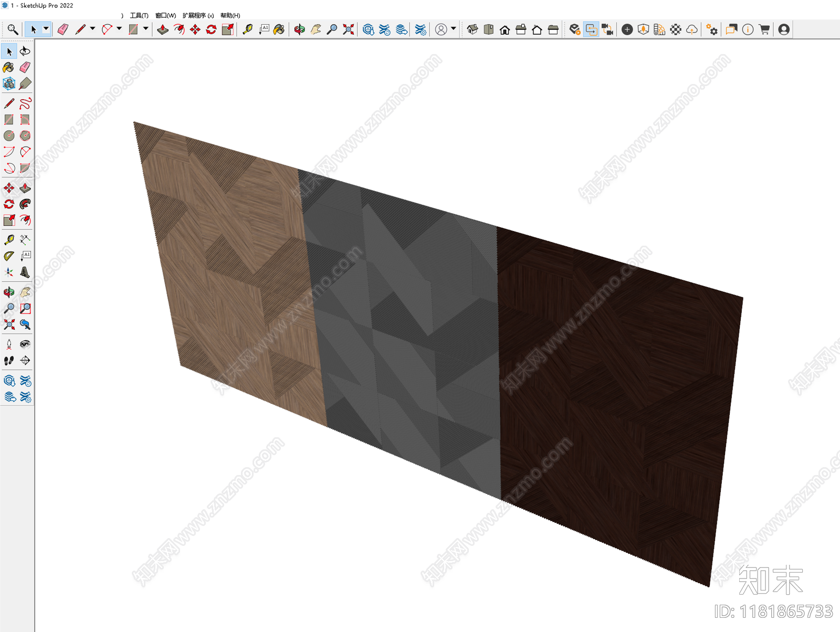Click the user profile dropdown arrow
The image size is (840, 632).
(x=454, y=29)
